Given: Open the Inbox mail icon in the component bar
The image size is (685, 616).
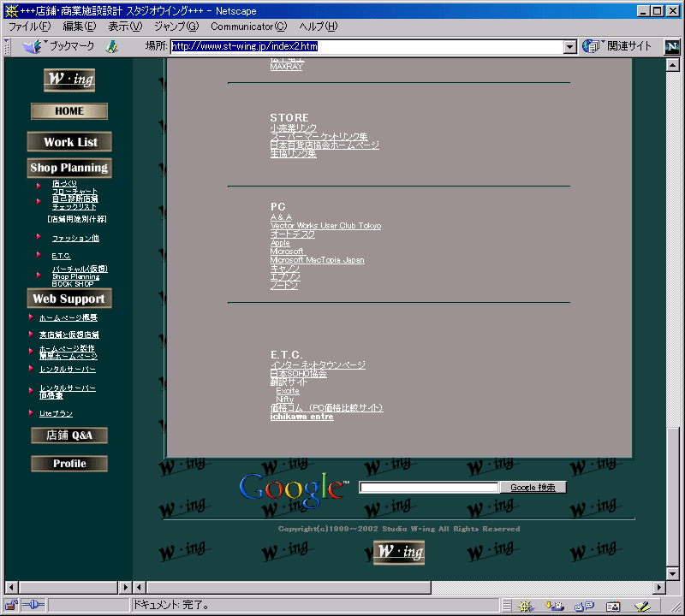Looking at the screenshot, I should coord(555,606).
